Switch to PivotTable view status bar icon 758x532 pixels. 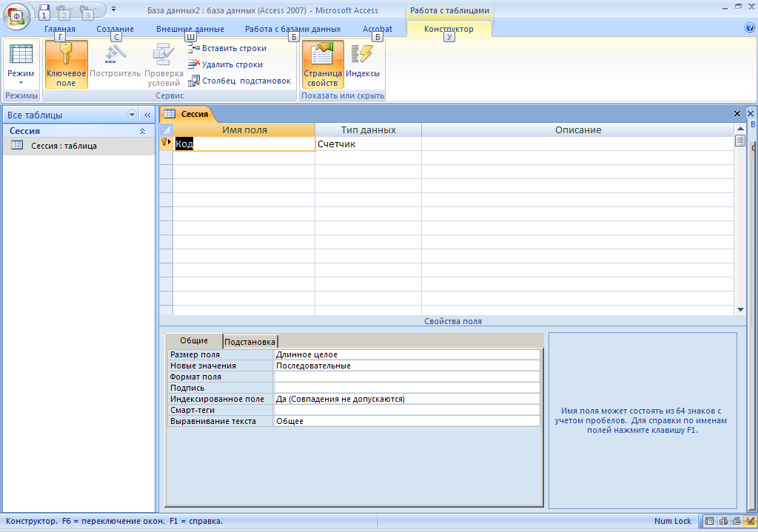click(x=723, y=522)
